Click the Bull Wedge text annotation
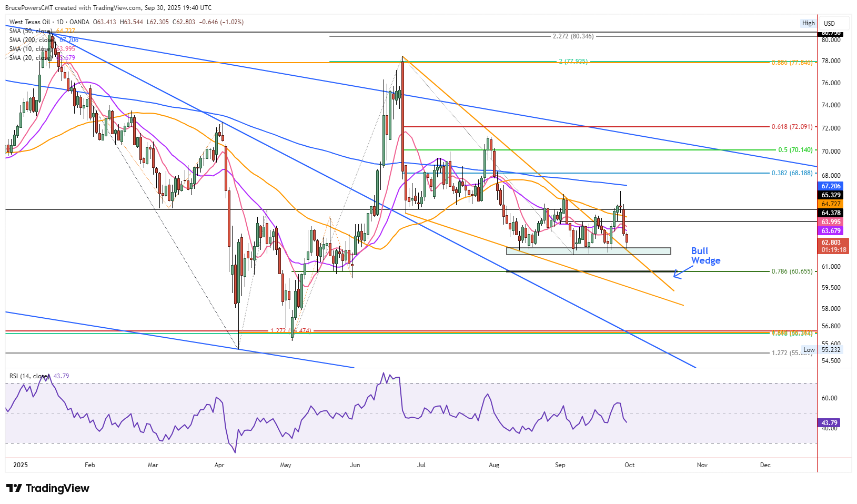Viewport: 857px width, 504px height. pyautogui.click(x=705, y=256)
